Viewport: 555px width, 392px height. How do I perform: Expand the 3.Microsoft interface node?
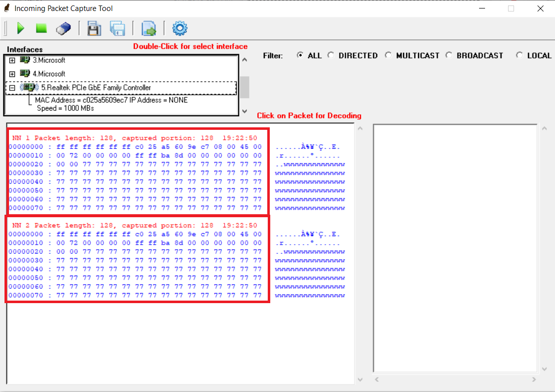point(12,60)
